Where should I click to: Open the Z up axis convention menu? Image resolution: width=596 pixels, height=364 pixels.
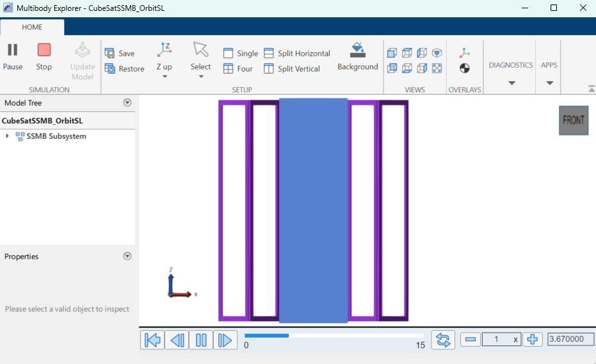(x=164, y=61)
